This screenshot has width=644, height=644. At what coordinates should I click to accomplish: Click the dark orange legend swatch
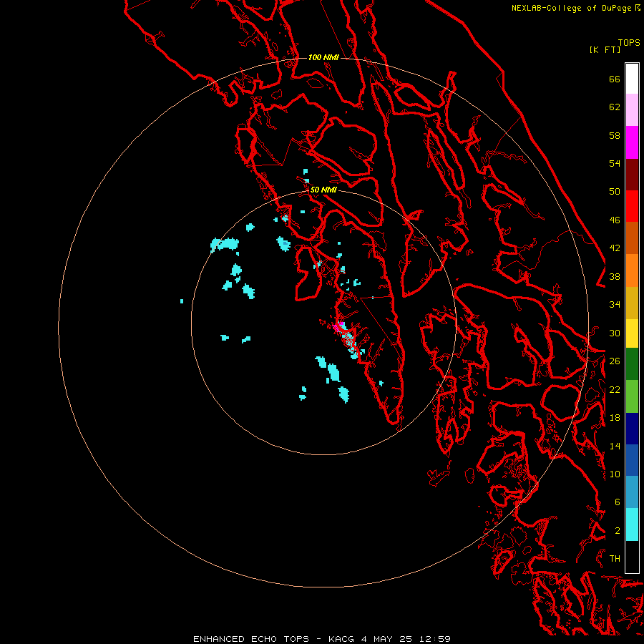pyautogui.click(x=632, y=238)
